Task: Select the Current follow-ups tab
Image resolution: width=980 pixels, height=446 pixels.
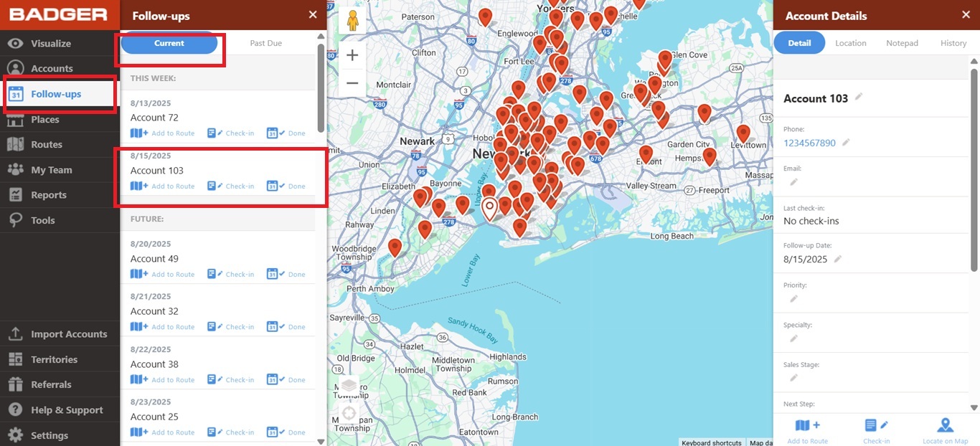Action: 169,43
